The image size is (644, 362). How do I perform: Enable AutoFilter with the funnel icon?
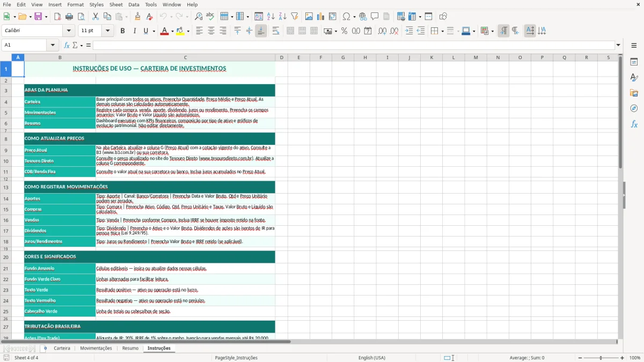point(294,17)
